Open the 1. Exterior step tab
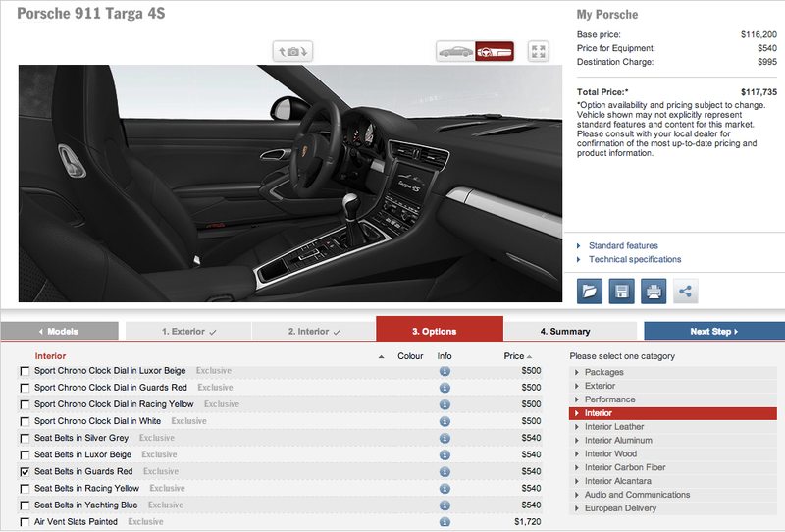 (x=188, y=331)
